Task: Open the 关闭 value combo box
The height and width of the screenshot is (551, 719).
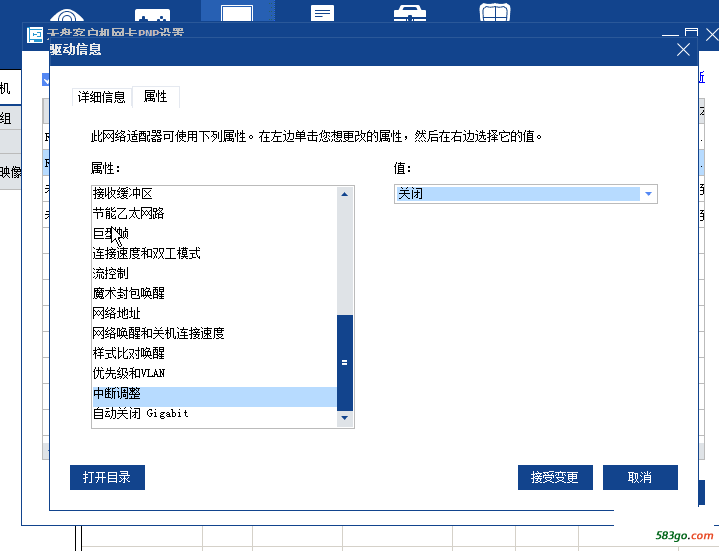Action: (518, 194)
